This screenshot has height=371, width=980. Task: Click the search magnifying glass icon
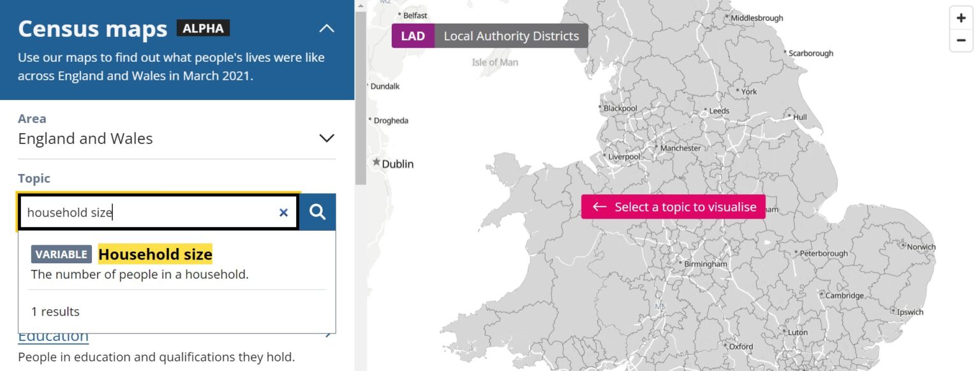(317, 212)
